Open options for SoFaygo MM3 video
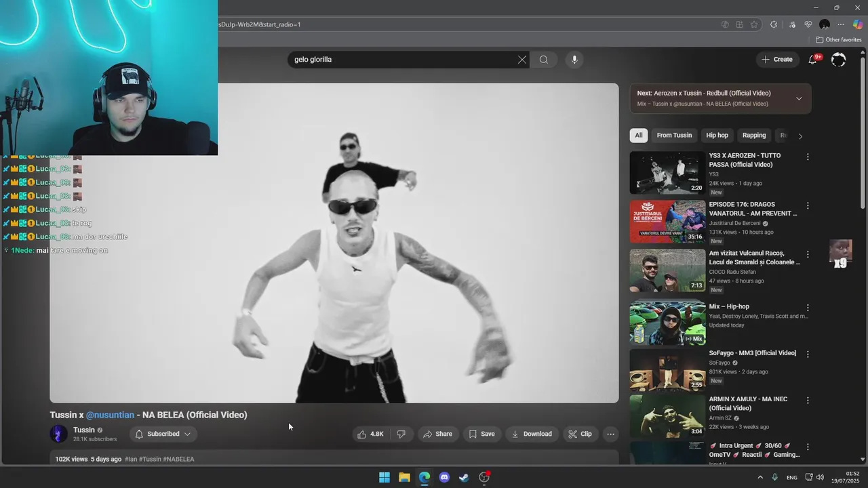Viewport: 868px width, 488px height. [807, 354]
